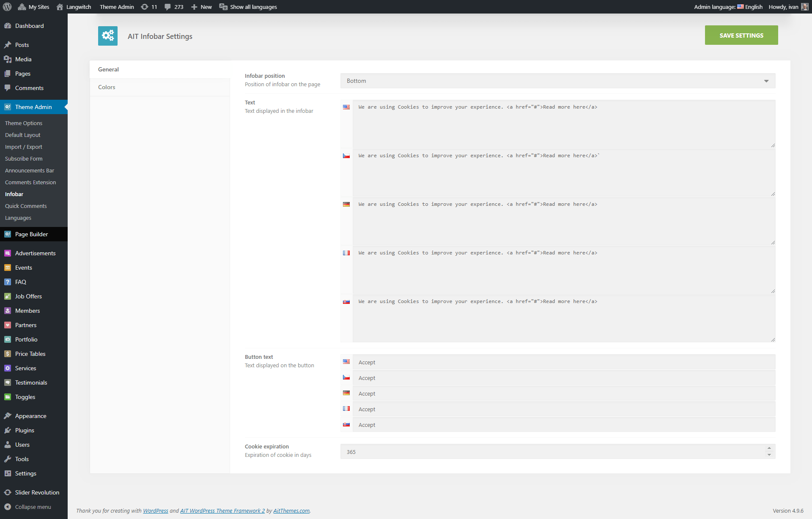Increase the cookie expiration days value

[769, 448]
